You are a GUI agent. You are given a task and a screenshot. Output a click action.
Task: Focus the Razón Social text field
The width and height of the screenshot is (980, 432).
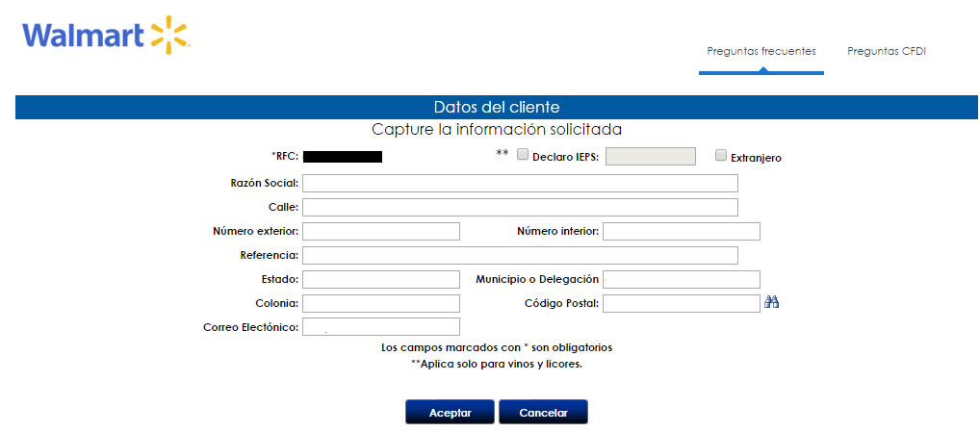520,183
